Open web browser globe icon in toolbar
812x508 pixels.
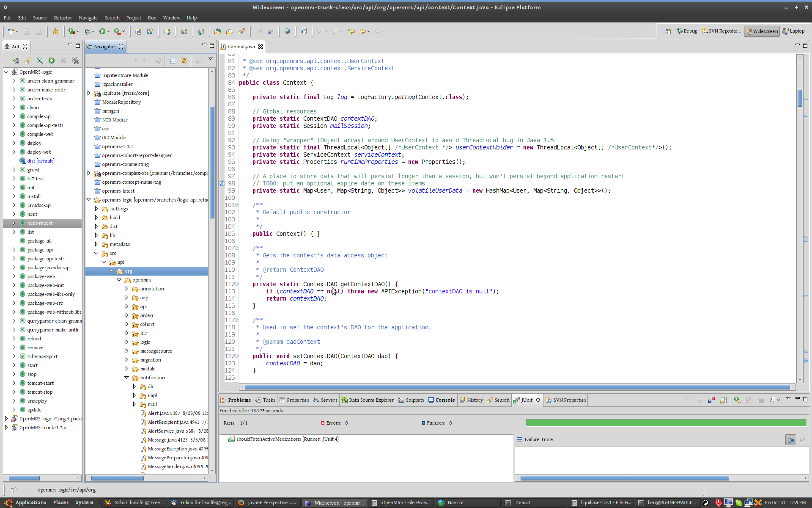pyautogui.click(x=287, y=31)
